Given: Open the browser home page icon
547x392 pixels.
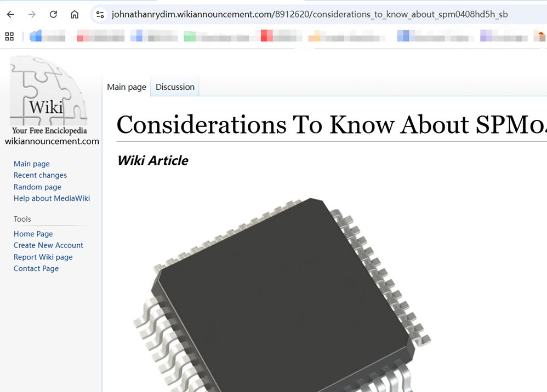Looking at the screenshot, I should pyautogui.click(x=75, y=14).
